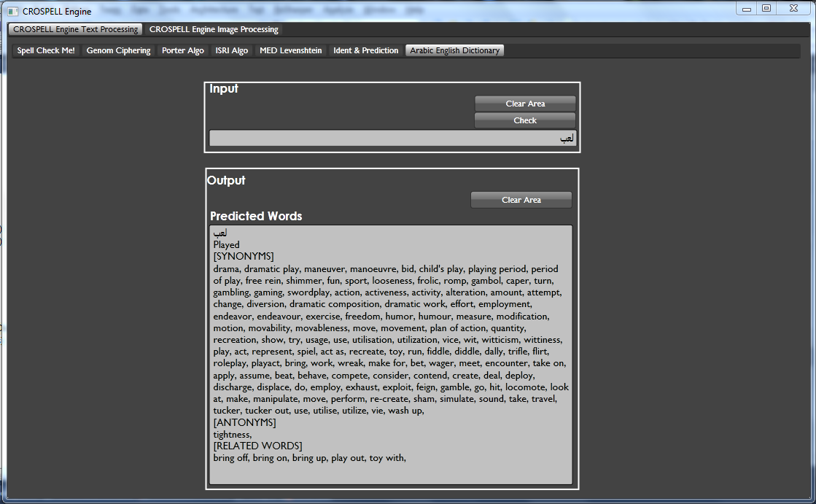Screen dimensions: 816x504
Task: Click the [ANTONYMS] heading in the output
Action: 244,423
